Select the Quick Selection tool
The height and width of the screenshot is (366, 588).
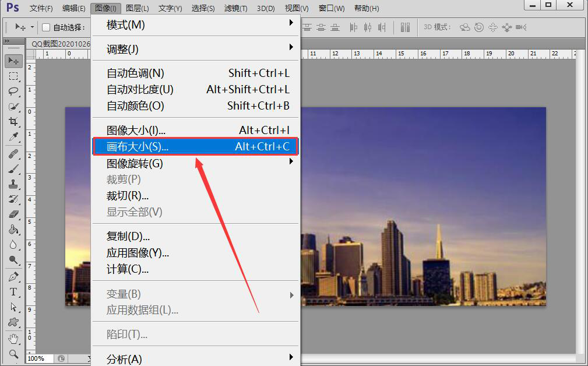tap(13, 107)
